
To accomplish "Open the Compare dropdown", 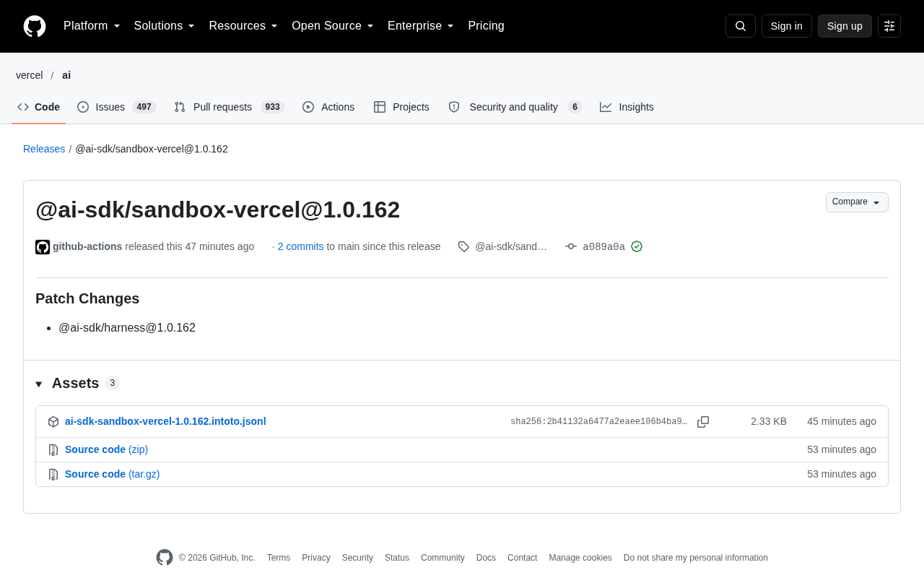I will (x=857, y=202).
